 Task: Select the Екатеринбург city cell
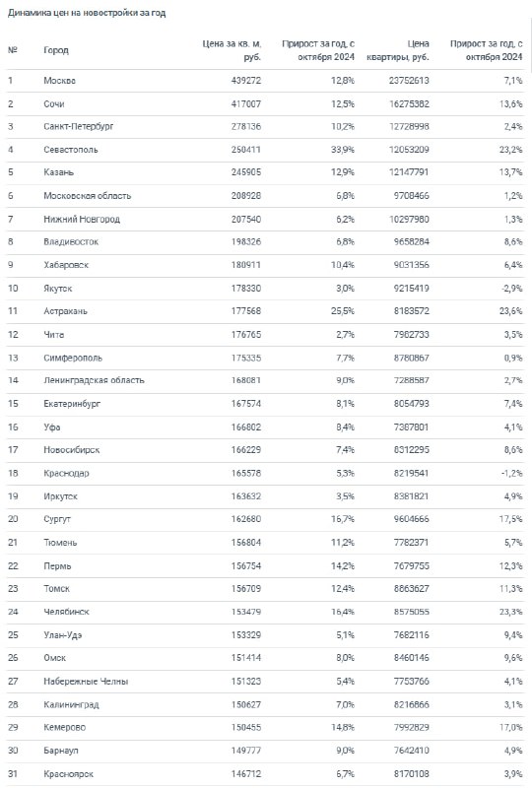pos(72,404)
